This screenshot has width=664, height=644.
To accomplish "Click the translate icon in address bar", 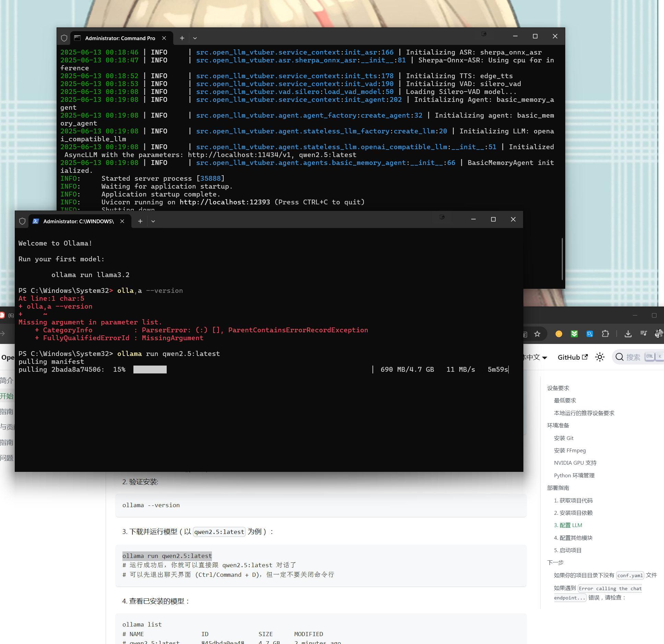I will click(x=525, y=334).
